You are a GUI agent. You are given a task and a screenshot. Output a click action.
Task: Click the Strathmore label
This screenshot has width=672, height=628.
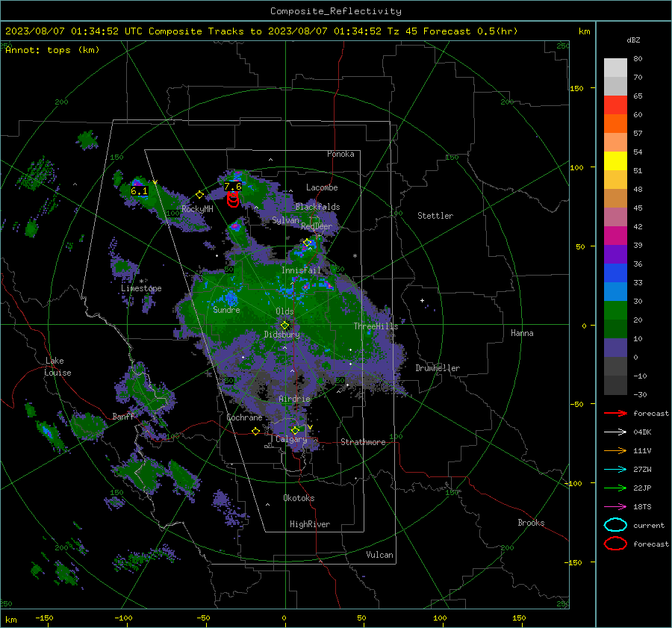(363, 442)
